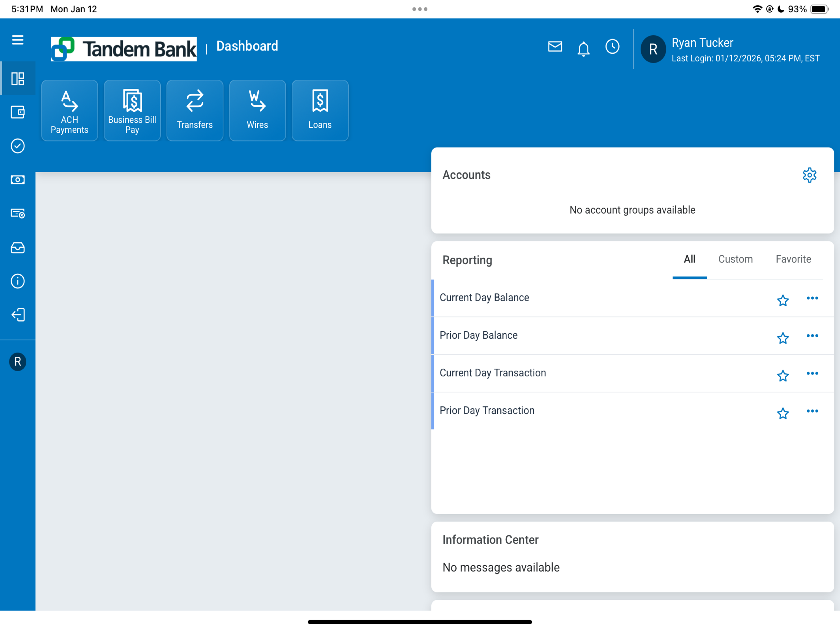
Task: Open the R profile avatar in sidebar
Action: pyautogui.click(x=17, y=361)
